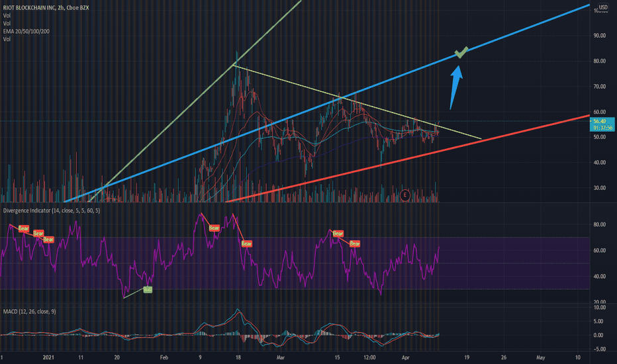Click 40.00 on the Divergence Indicator scale

click(600, 277)
